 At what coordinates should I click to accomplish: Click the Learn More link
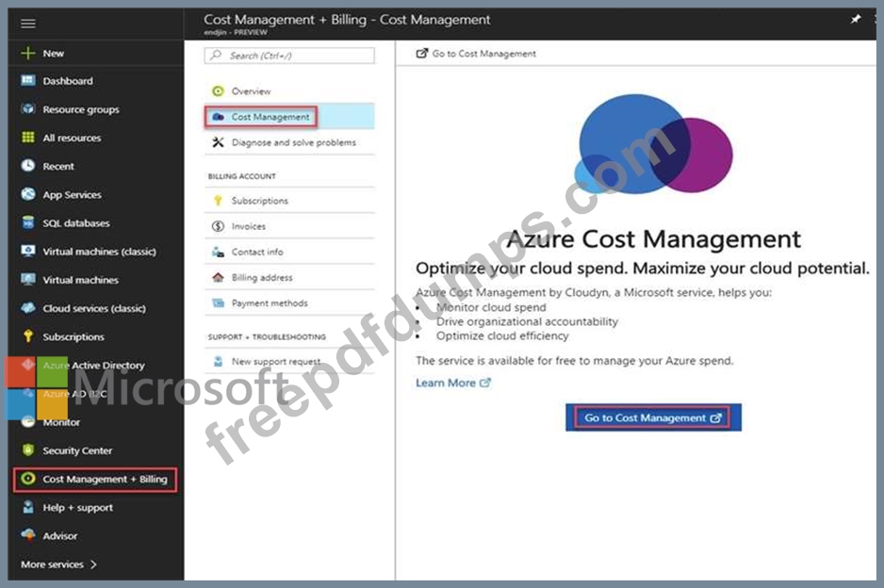pos(452,383)
